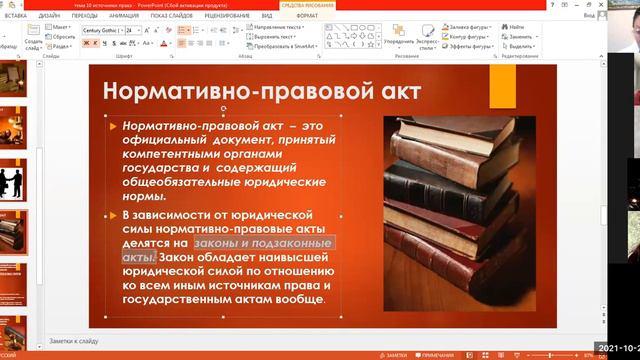Click Find (Найти) binoculars button
Screen dimensions: 640x360
513,27
